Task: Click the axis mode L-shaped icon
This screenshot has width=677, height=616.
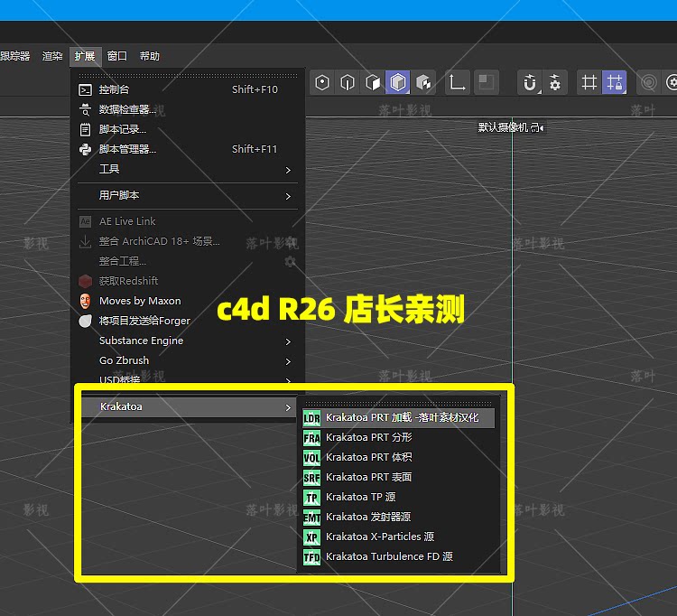Action: tap(457, 82)
